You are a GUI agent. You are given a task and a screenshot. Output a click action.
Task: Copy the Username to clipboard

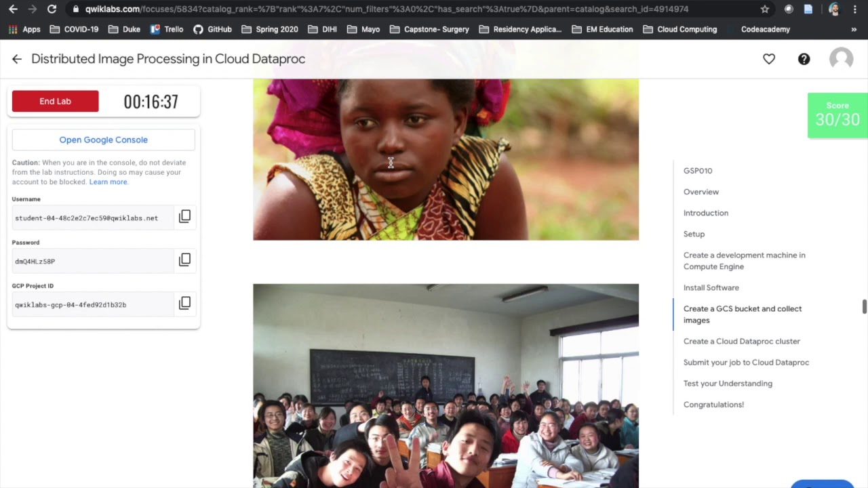[x=184, y=217]
